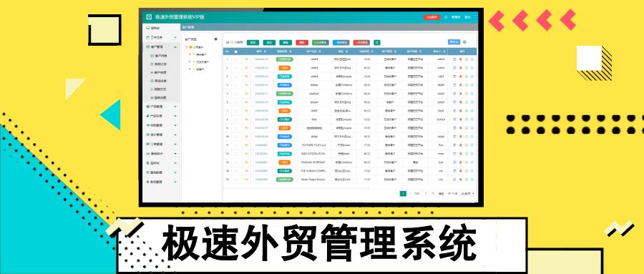
Task: Click the red button in the top header
Action: click(x=431, y=17)
